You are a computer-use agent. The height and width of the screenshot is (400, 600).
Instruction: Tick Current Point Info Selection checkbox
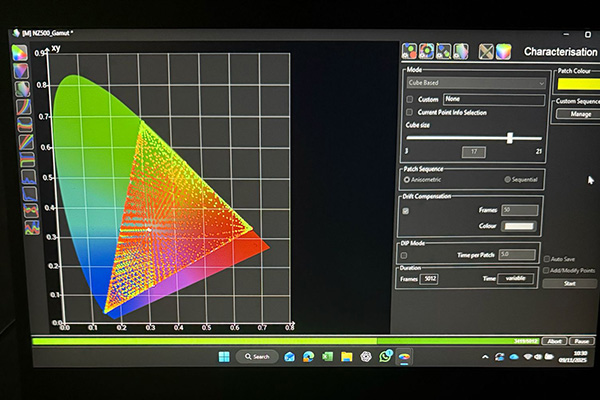click(409, 112)
